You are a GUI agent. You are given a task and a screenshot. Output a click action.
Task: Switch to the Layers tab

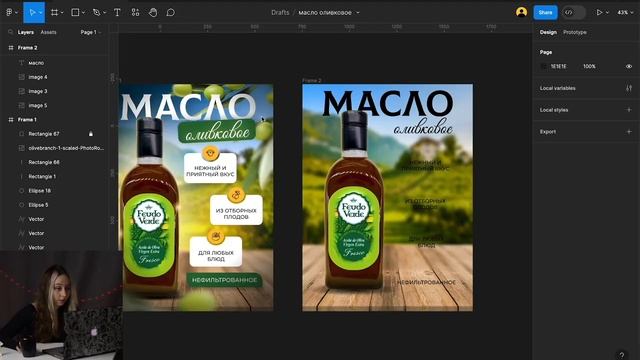(x=26, y=32)
